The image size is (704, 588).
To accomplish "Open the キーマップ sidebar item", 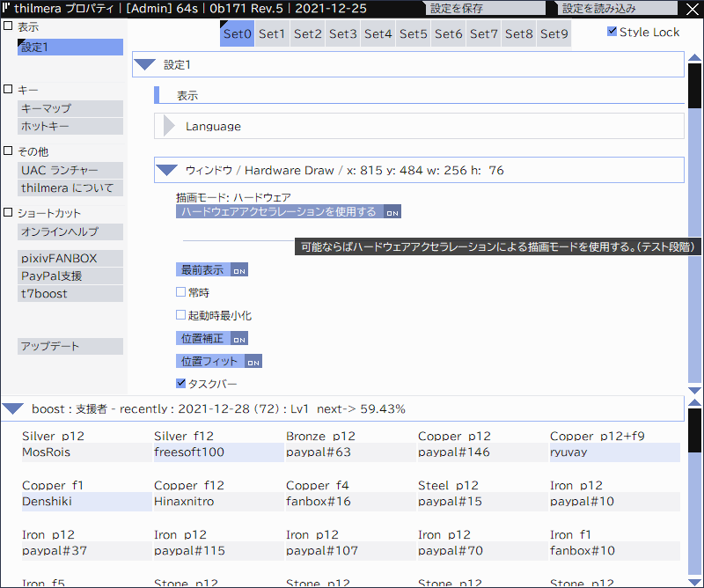I will (x=70, y=108).
